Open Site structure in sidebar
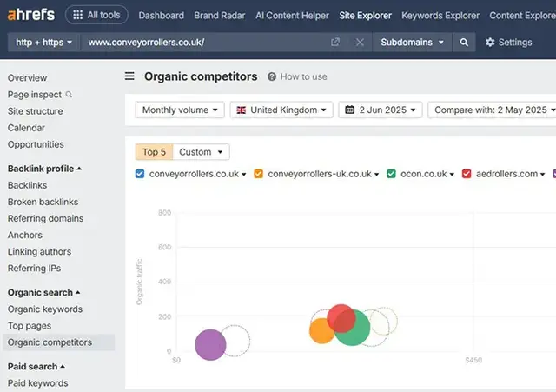Viewport: 556px width, 392px height. [x=35, y=111]
